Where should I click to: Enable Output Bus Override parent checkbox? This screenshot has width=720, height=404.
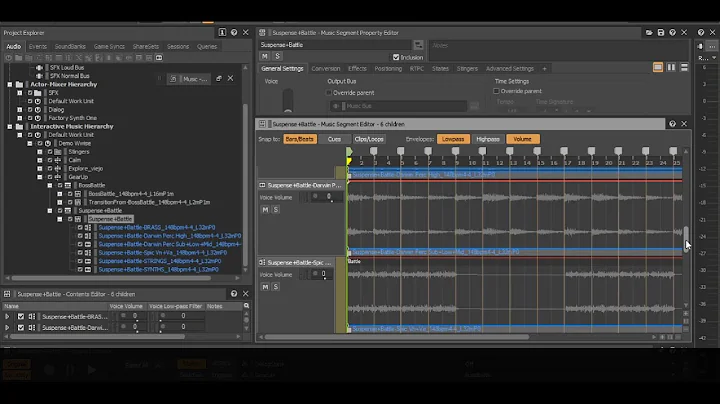click(329, 93)
